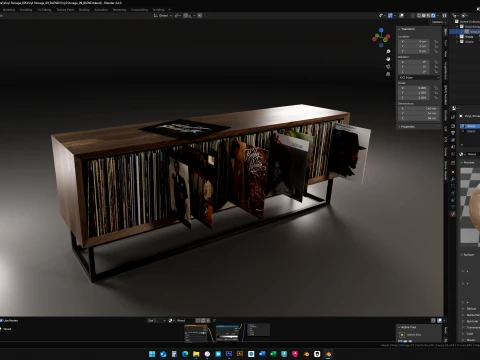Lock the Scale X value

tap(436, 88)
